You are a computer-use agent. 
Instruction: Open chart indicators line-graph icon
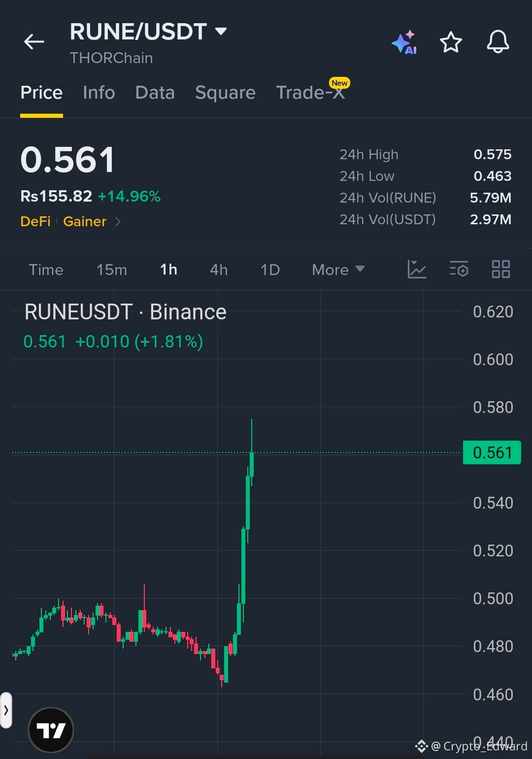417,269
